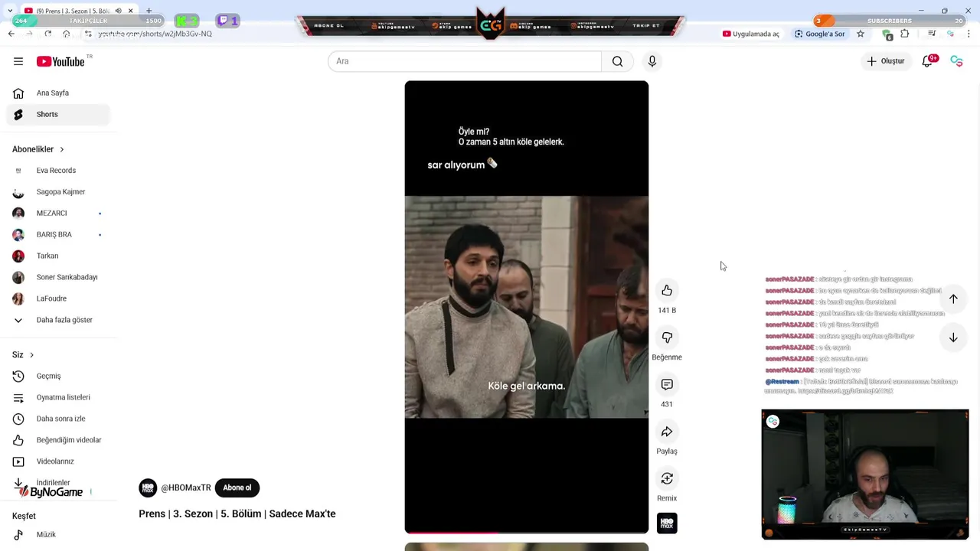
Task: Open the Chrome three-dot menu
Action: (968, 34)
